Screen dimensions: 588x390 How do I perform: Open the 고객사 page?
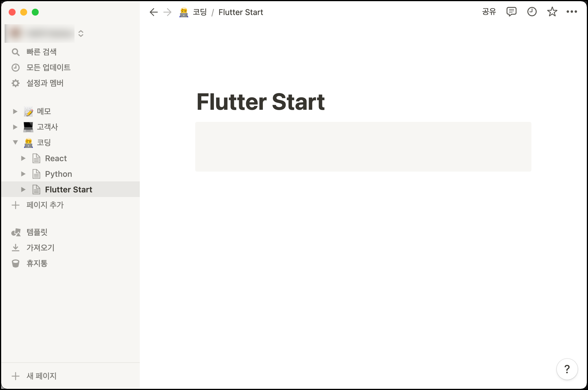[x=47, y=127]
